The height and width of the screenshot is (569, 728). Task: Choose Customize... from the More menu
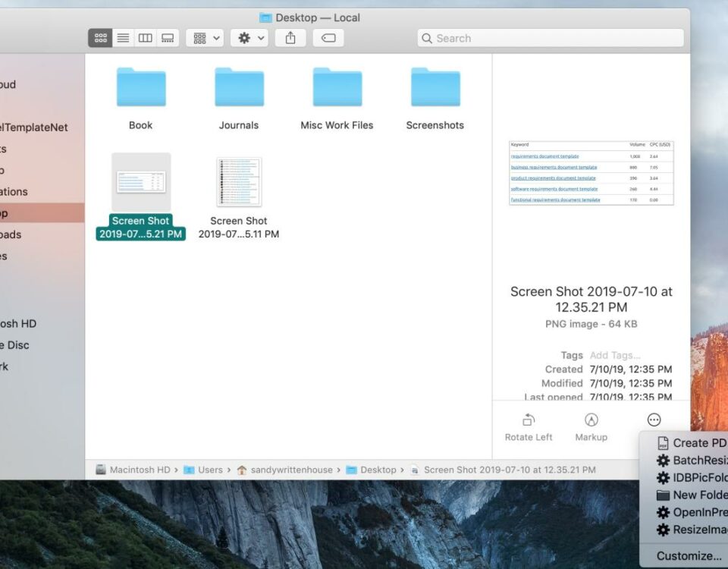point(689,556)
